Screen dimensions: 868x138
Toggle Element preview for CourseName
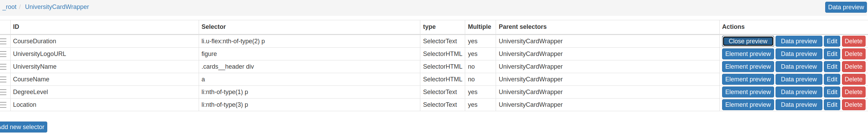748,79
